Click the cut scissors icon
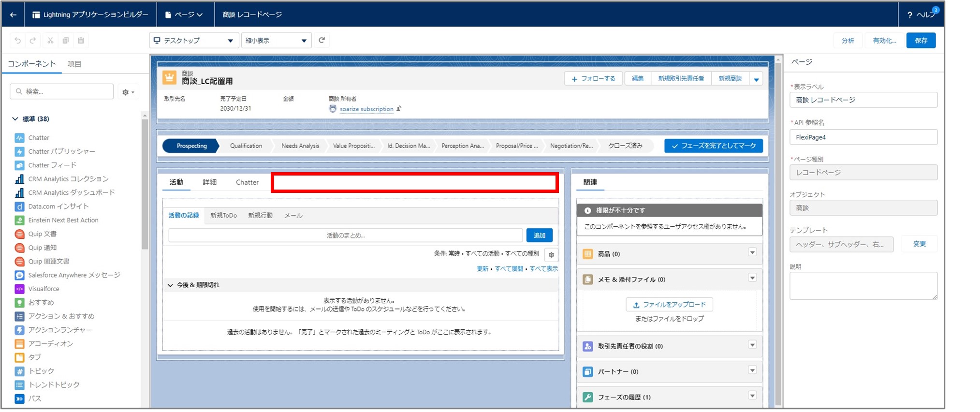 click(x=50, y=41)
